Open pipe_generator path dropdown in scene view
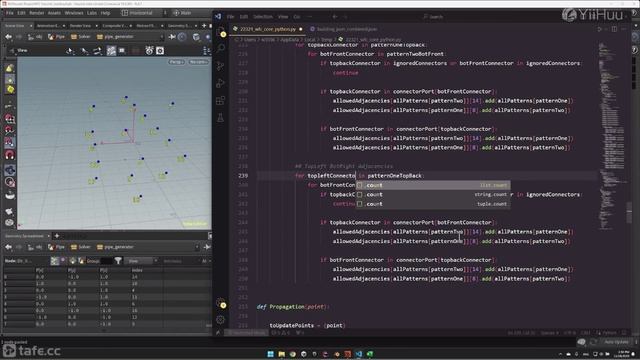Screen dimensions: 640x360 pyautogui.click(x=162, y=37)
